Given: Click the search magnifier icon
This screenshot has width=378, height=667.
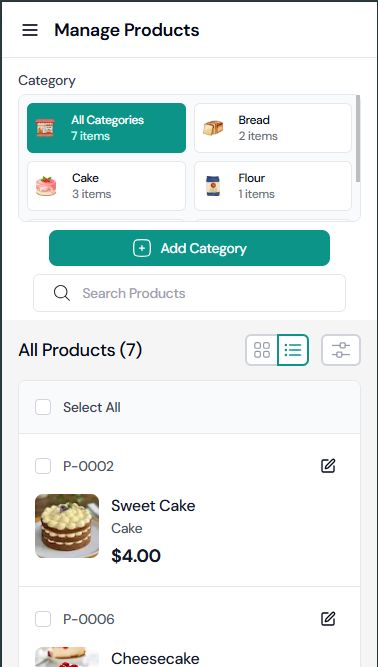Looking at the screenshot, I should click(62, 293).
